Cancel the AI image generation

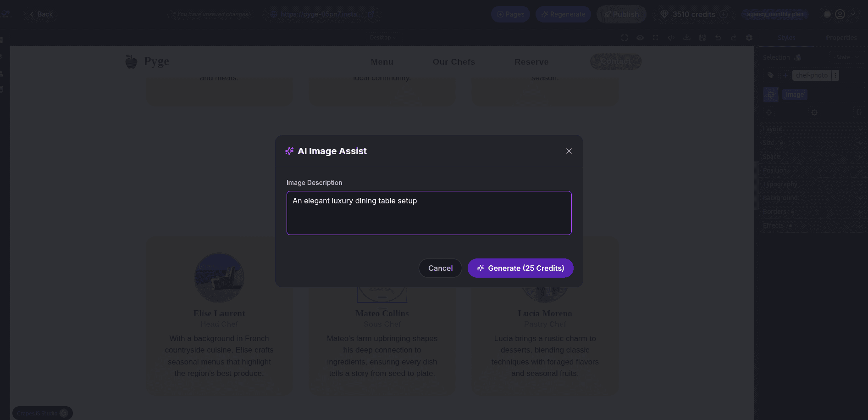(440, 268)
